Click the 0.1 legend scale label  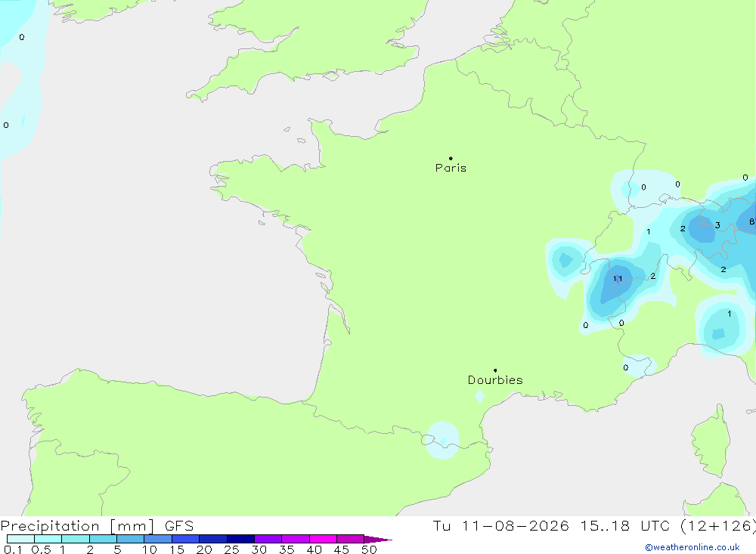[13, 549]
